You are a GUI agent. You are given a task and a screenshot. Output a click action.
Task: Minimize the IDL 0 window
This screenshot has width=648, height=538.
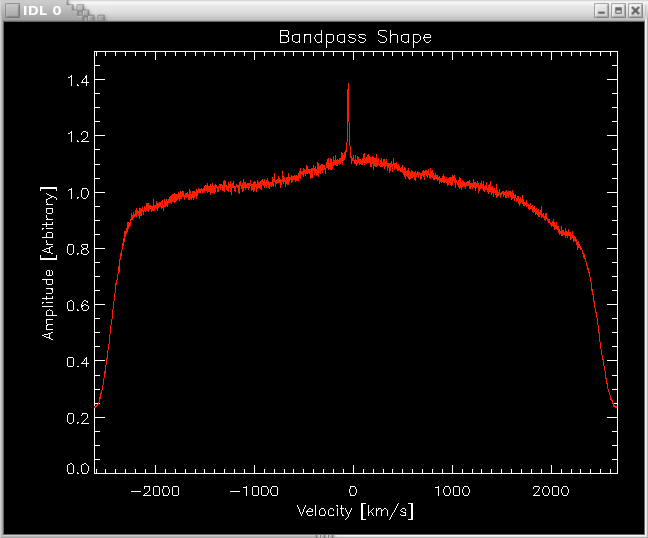(x=601, y=10)
